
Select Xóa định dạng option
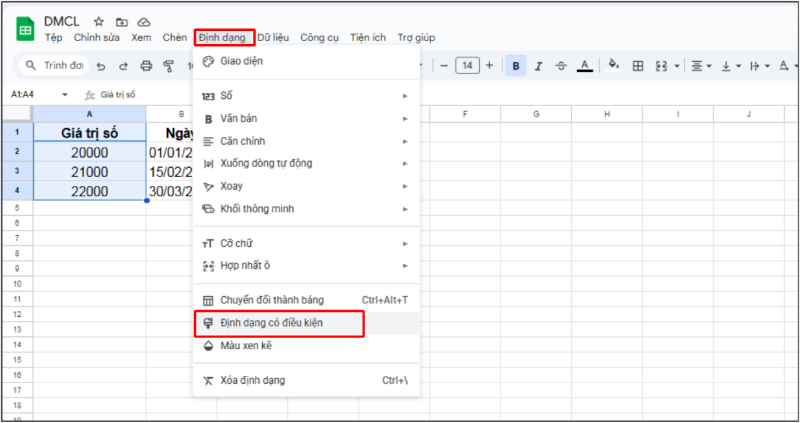[306, 381]
